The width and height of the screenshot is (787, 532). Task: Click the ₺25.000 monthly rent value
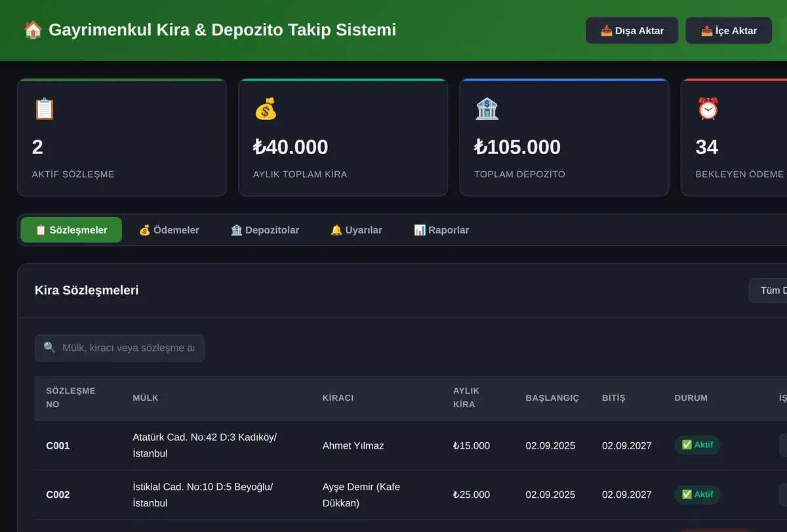(472, 495)
